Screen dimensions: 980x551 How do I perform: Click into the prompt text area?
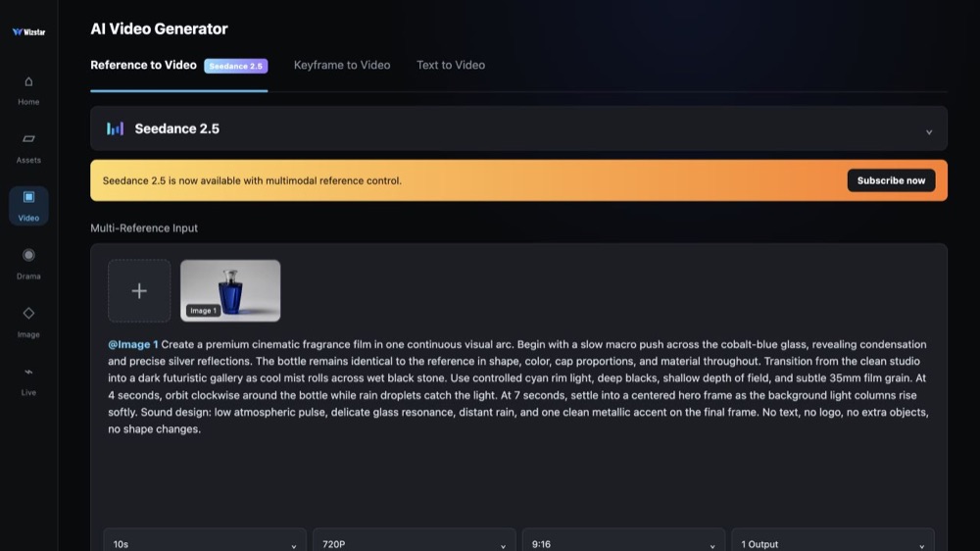tap(518, 386)
